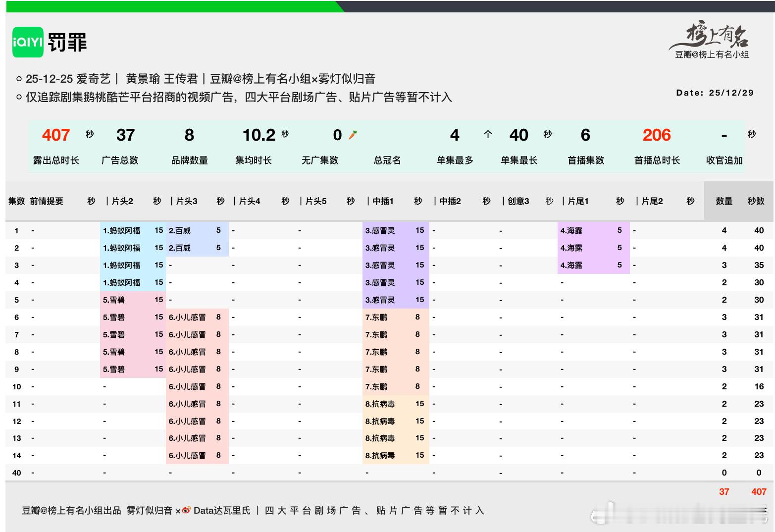Select the 片尾1 column header
This screenshot has height=532, width=775.
tap(578, 201)
